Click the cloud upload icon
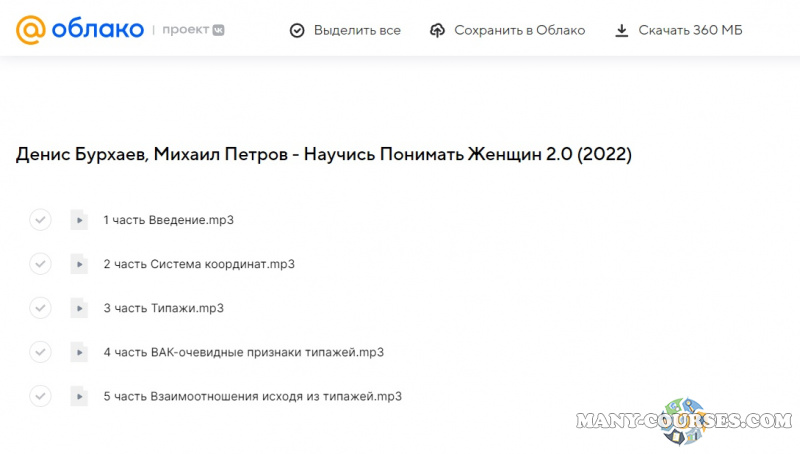The image size is (800, 454). click(437, 30)
